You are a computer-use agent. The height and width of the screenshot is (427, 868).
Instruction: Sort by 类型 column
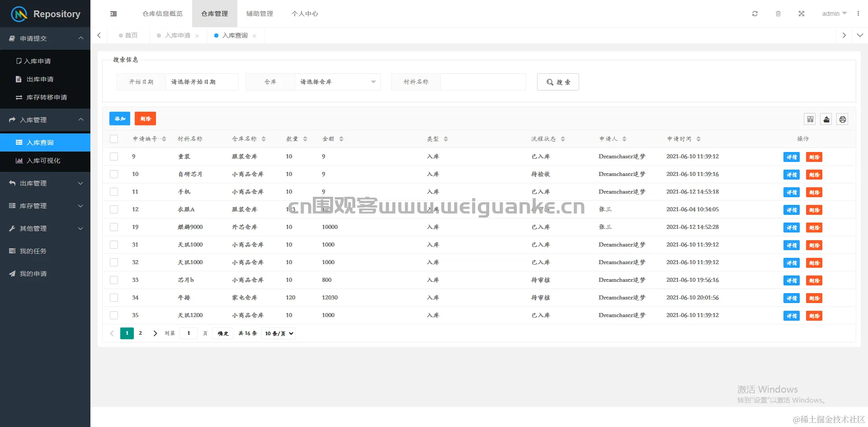pyautogui.click(x=446, y=139)
